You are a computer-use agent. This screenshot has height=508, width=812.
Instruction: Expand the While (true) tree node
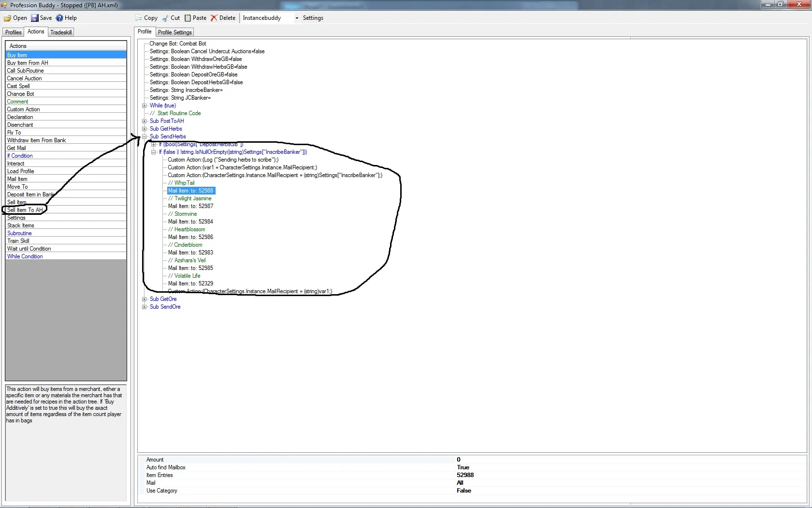coord(144,105)
